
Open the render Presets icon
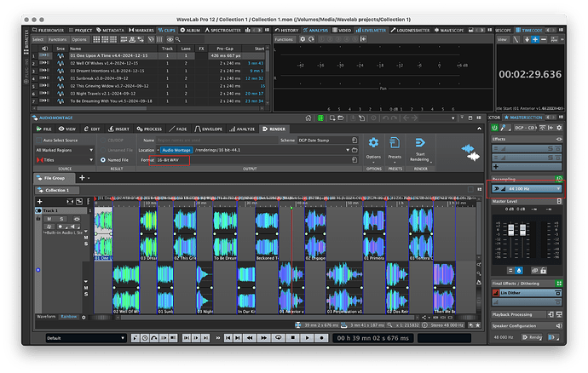(x=395, y=143)
